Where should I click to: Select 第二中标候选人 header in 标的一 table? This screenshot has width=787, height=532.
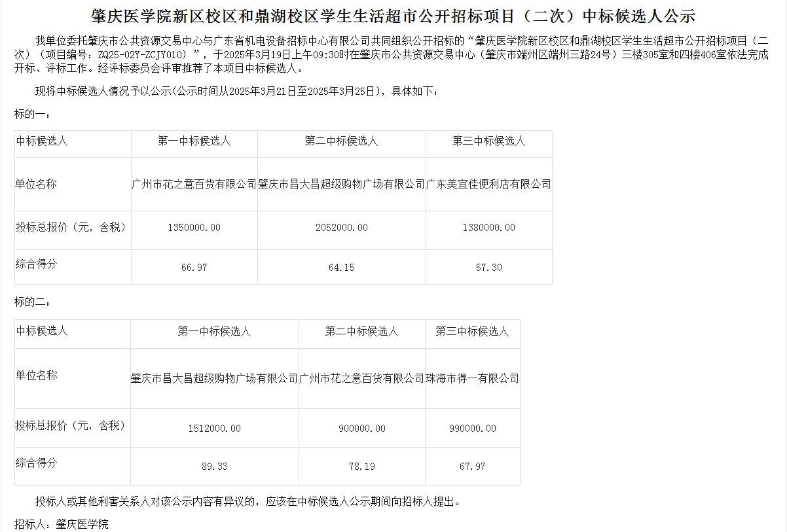point(341,141)
